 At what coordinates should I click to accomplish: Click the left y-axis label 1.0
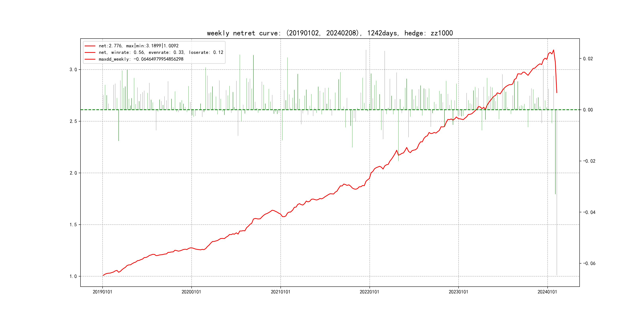click(73, 276)
